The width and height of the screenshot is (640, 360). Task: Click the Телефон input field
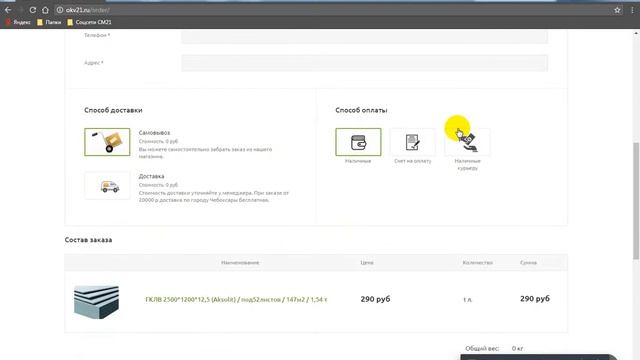point(364,36)
